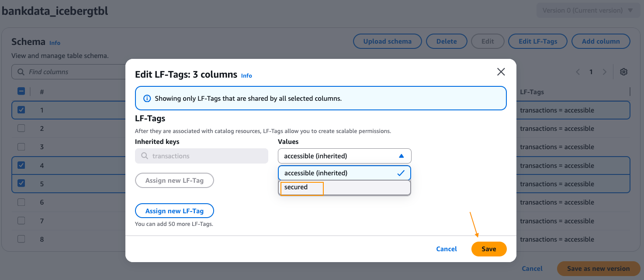Viewport: 644px width, 280px height.
Task: Go to previous page of columns
Action: 578,72
